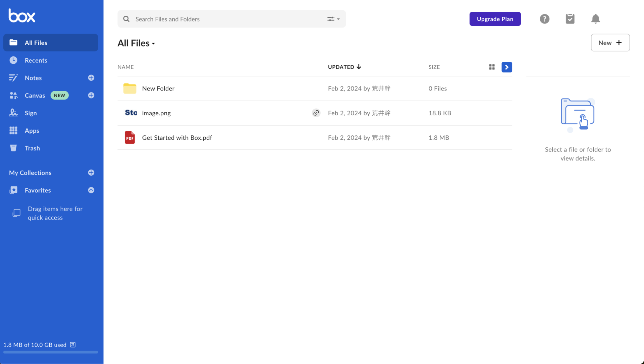The width and height of the screenshot is (644, 364).
Task: Add a new Canvas via its plus icon
Action: [91, 95]
